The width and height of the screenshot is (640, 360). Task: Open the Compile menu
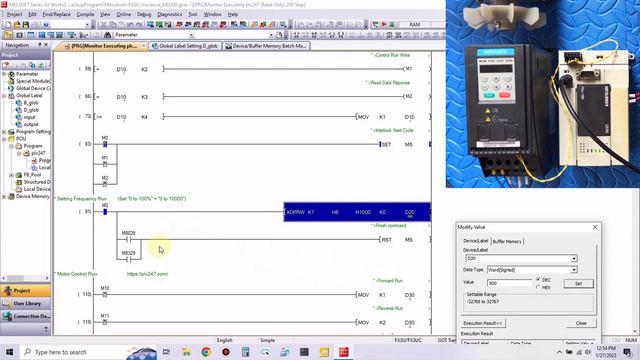[x=85, y=14]
